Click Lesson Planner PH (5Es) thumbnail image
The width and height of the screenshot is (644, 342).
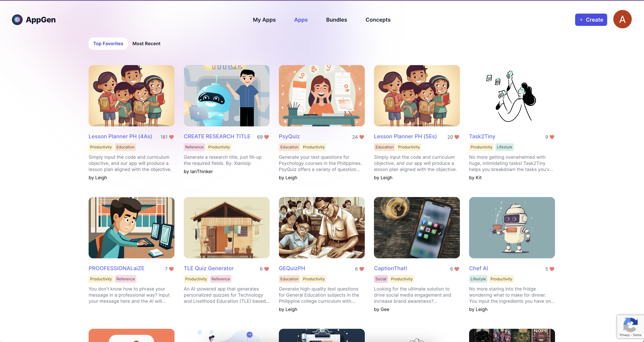[x=417, y=96]
